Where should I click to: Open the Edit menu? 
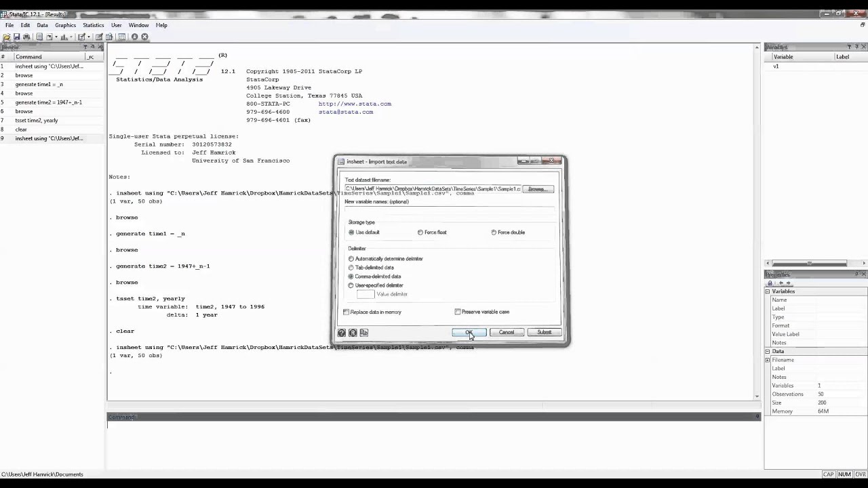25,25
